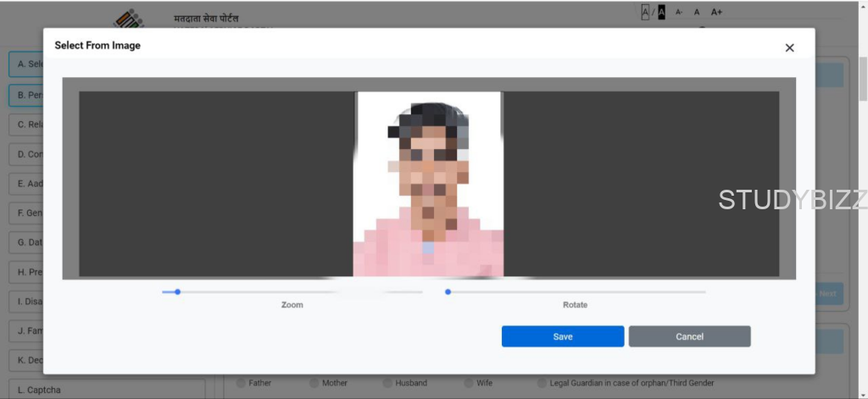Viewport: 868px width, 399px height.
Task: Click the Rotate slider handle
Action: [448, 291]
